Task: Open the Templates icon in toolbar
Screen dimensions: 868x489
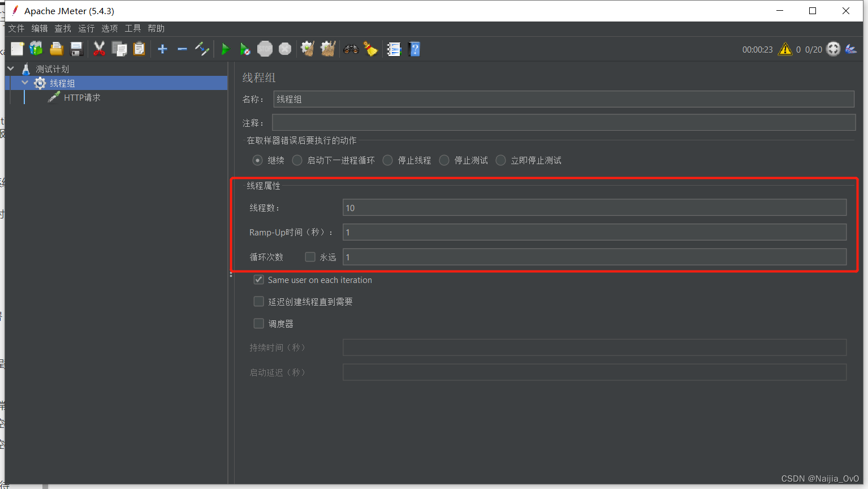Action: [x=36, y=49]
